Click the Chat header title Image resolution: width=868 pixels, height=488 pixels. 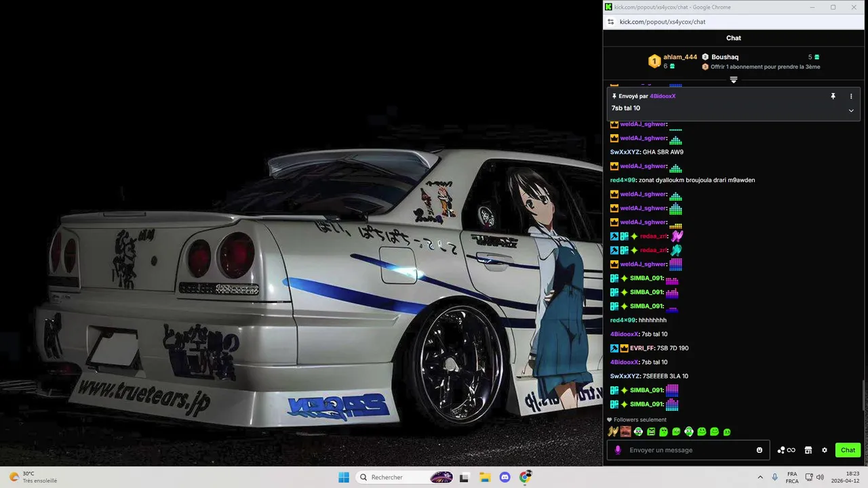[734, 38]
